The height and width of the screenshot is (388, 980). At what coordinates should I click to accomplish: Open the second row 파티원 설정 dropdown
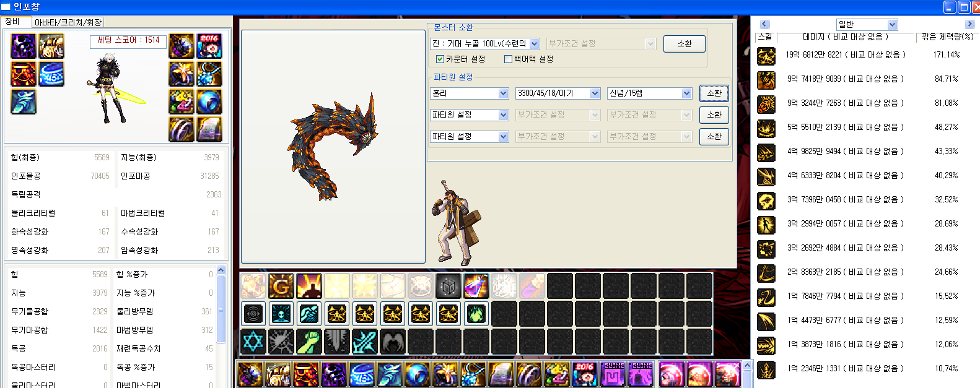pos(470,115)
